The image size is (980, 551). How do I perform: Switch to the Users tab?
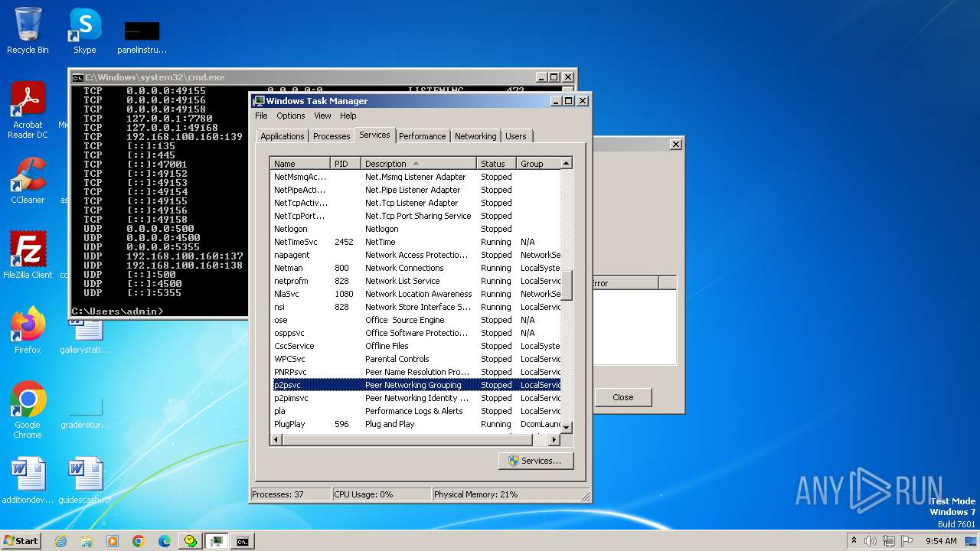click(x=516, y=136)
